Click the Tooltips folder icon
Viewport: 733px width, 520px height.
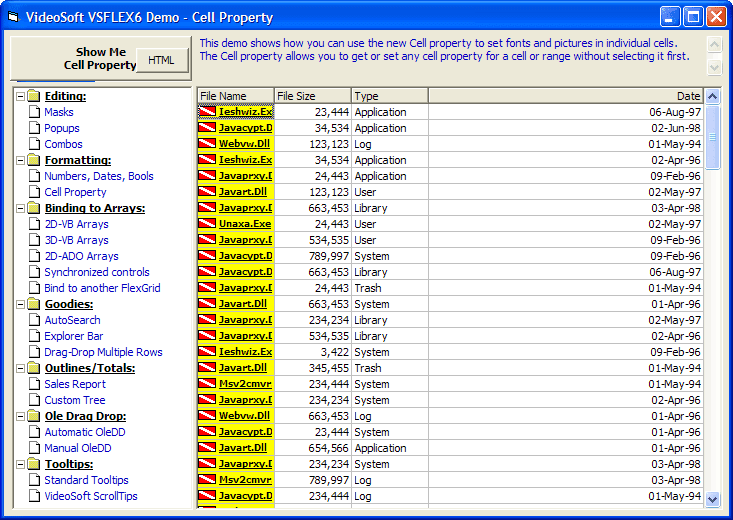pos(34,464)
